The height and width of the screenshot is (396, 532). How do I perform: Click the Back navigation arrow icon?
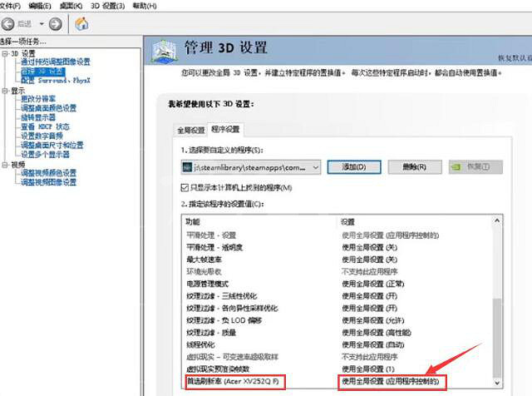pos(7,24)
